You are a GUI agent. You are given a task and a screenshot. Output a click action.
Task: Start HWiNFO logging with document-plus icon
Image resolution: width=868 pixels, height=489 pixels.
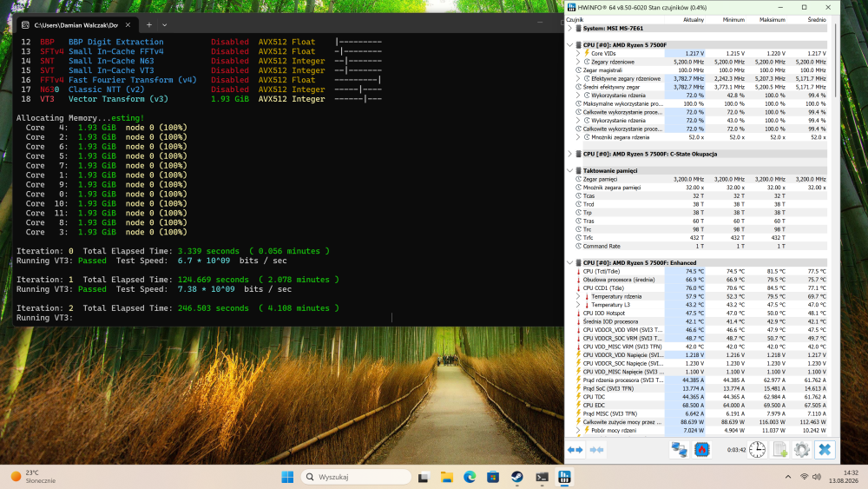(x=780, y=450)
